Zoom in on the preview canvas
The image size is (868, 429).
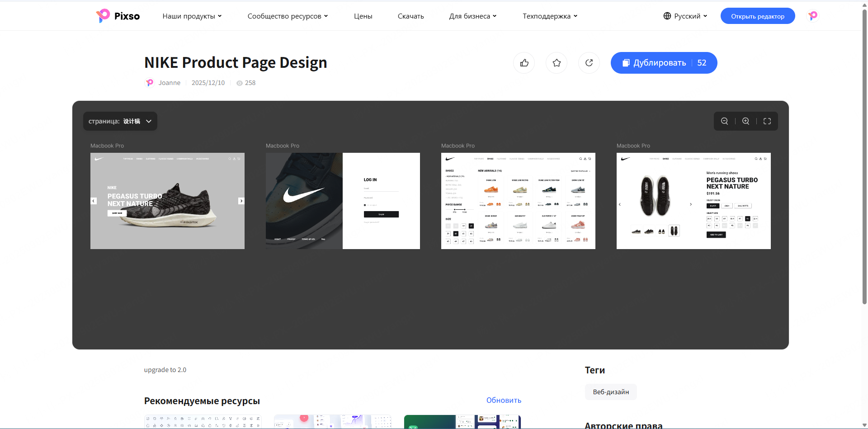tap(746, 121)
